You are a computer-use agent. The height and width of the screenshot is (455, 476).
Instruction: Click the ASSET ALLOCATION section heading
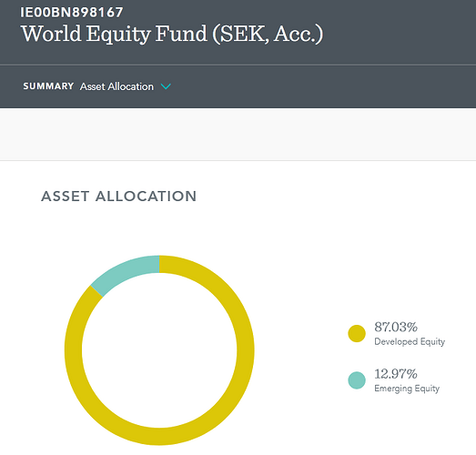(x=119, y=197)
